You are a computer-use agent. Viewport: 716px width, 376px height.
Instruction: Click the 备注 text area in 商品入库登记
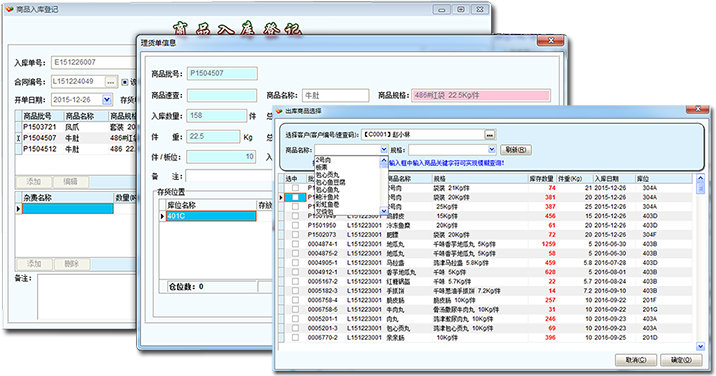pos(87,297)
